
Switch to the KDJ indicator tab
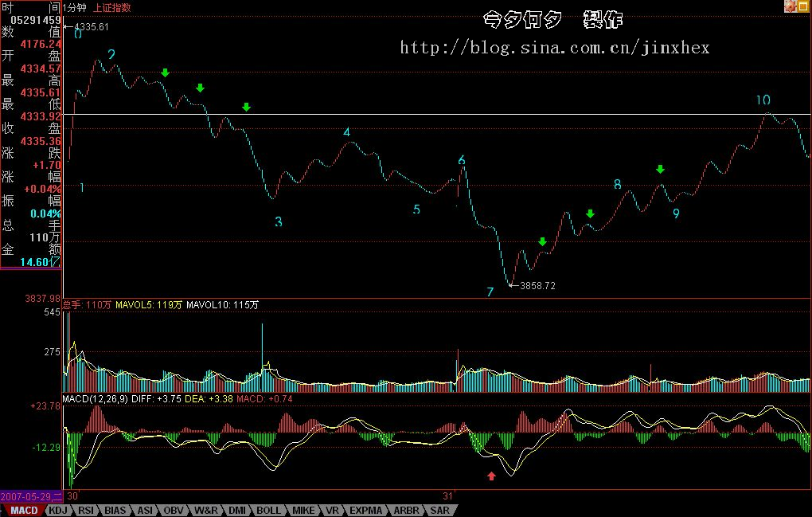coord(57,510)
